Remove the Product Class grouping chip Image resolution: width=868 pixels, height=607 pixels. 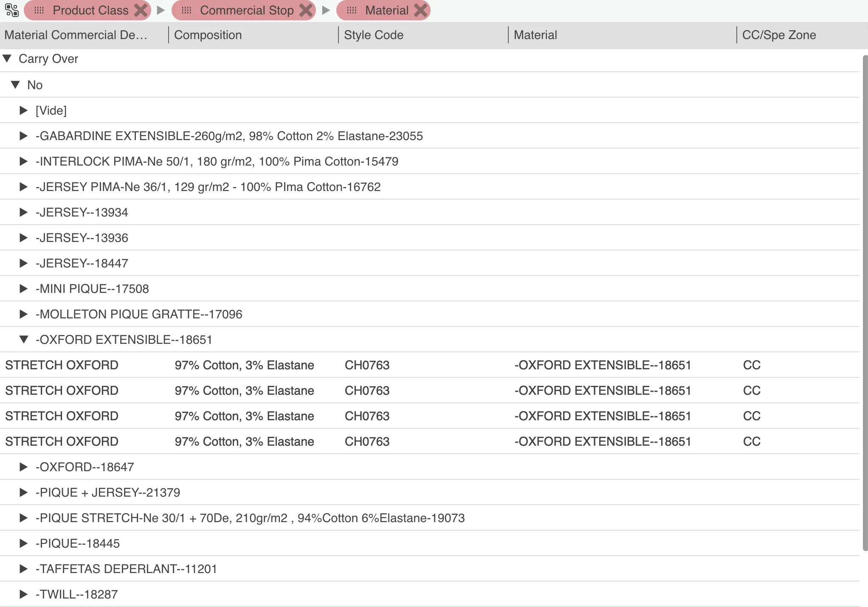coord(141,10)
